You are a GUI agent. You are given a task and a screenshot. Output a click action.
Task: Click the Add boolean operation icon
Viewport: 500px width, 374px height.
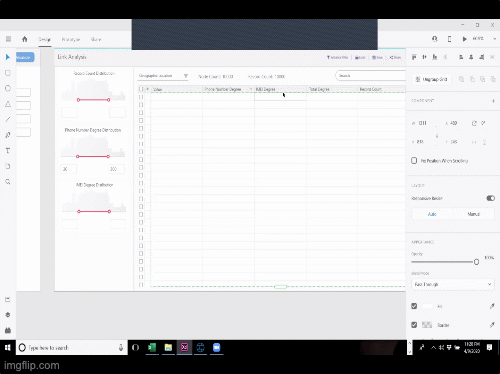[462, 79]
